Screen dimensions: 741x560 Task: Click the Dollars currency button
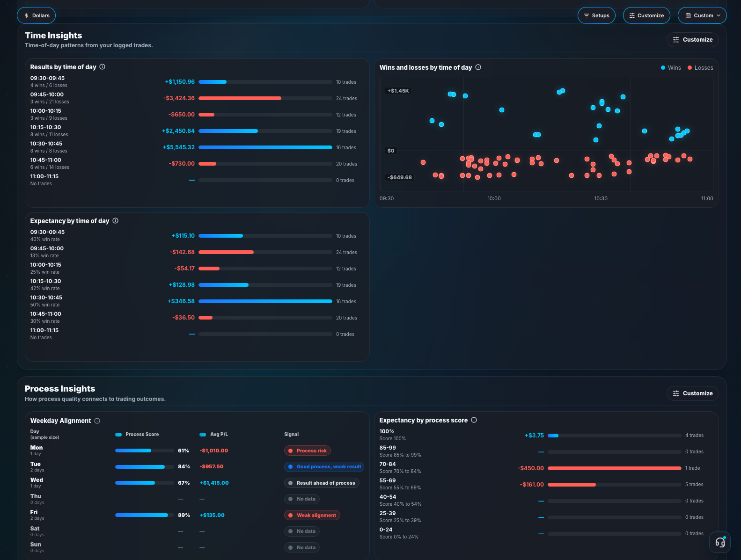click(37, 15)
